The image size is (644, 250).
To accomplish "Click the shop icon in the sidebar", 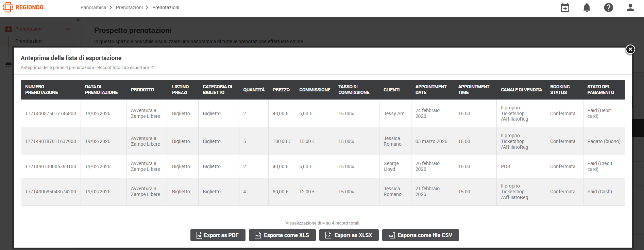I will [x=9, y=65].
